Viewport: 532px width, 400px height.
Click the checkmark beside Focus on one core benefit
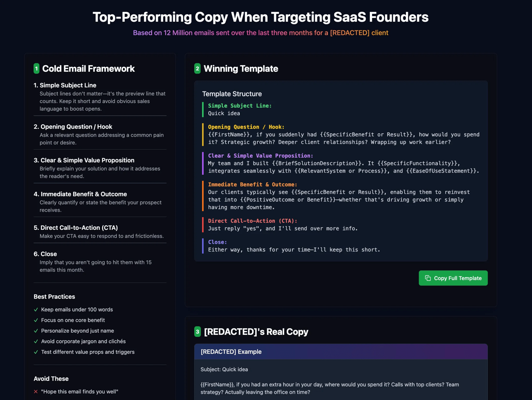(x=36, y=320)
